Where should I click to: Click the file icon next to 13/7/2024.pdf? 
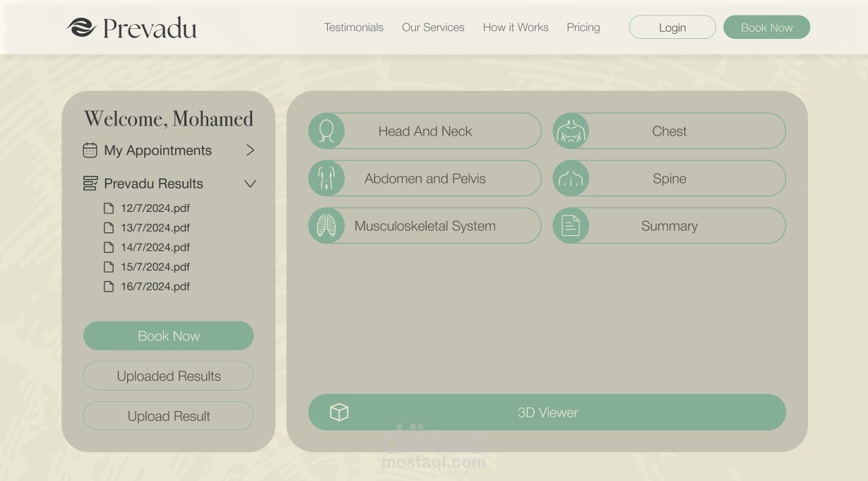coord(109,227)
